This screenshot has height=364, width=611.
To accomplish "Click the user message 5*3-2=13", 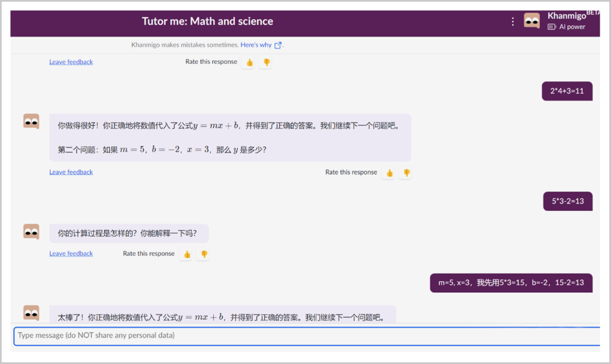I will click(x=567, y=201).
